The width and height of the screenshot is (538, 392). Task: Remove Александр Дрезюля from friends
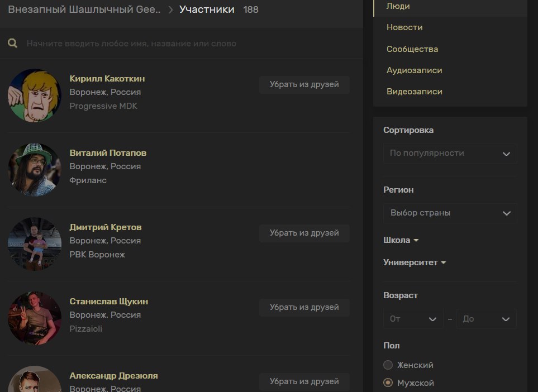[304, 381]
